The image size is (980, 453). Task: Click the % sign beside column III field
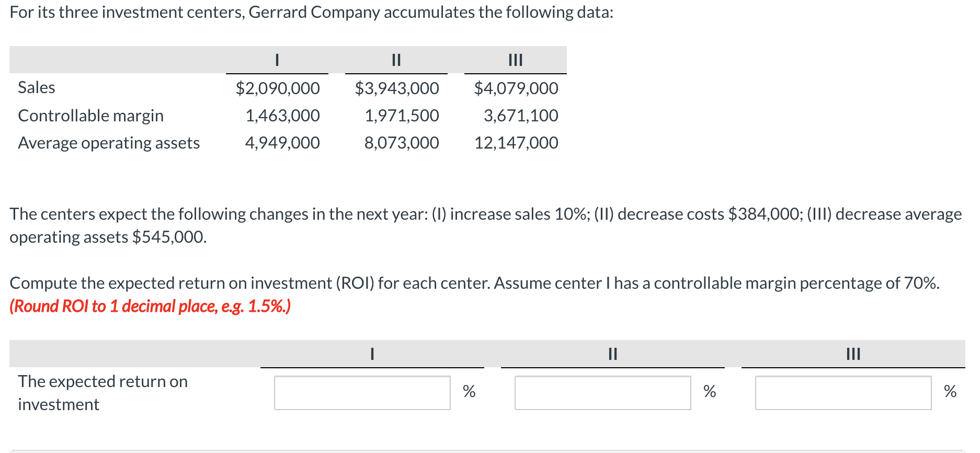coord(950,391)
